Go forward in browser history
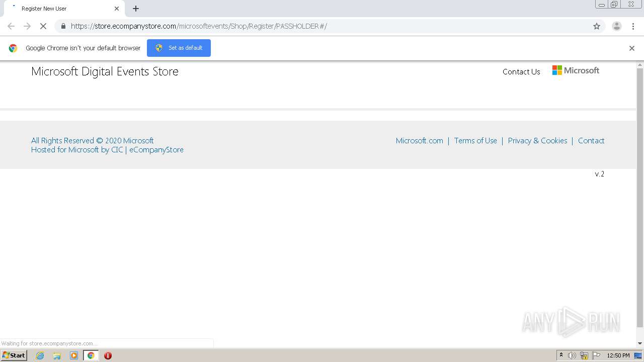 point(27,26)
